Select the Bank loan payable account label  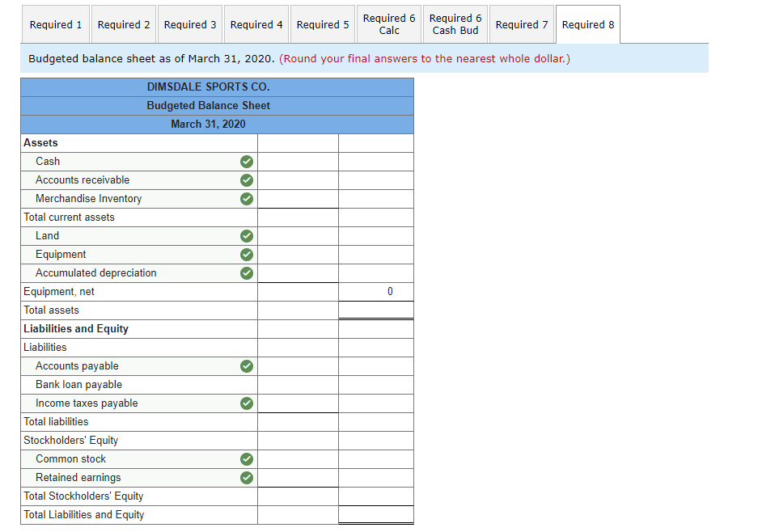[78, 385]
